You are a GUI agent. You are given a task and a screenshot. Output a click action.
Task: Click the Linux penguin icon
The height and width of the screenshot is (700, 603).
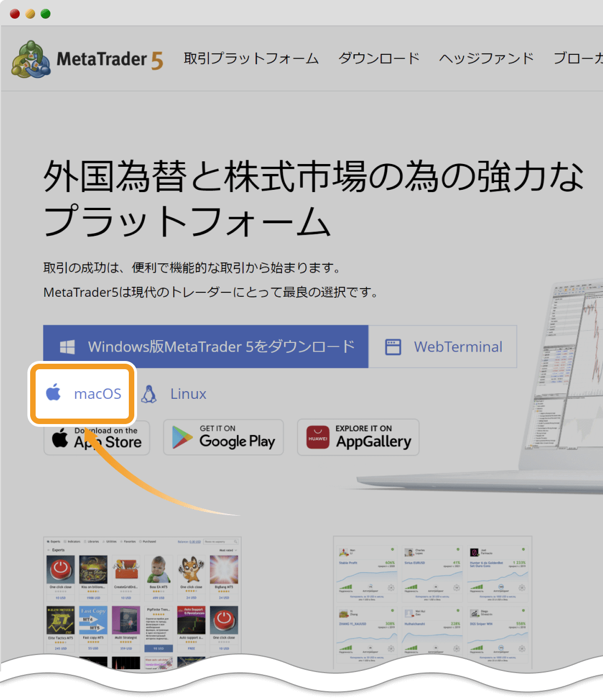[149, 394]
